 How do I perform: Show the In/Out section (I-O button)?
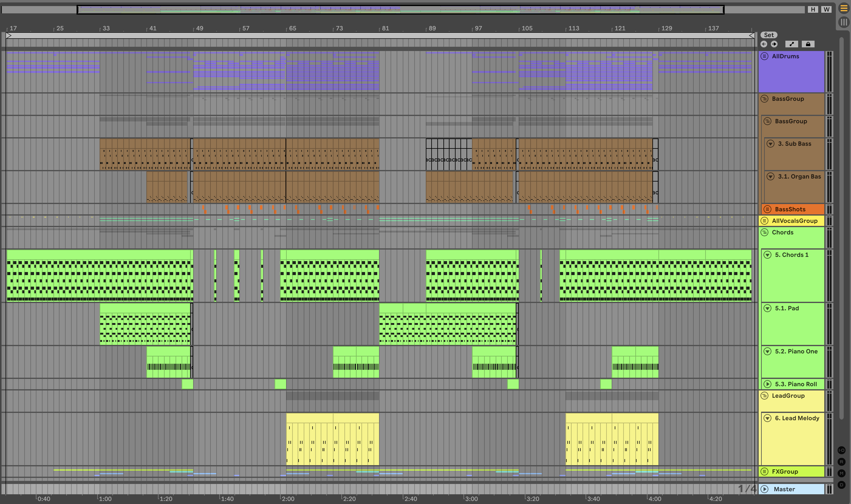[842, 450]
